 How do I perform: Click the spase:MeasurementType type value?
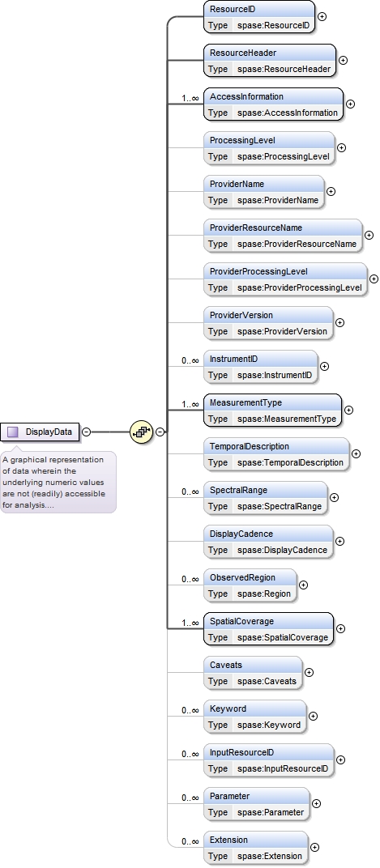(287, 419)
